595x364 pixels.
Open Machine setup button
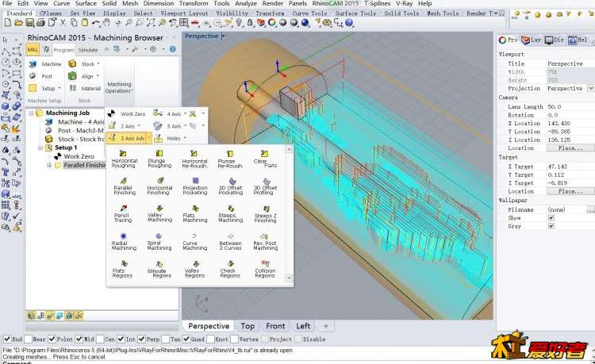[45, 64]
